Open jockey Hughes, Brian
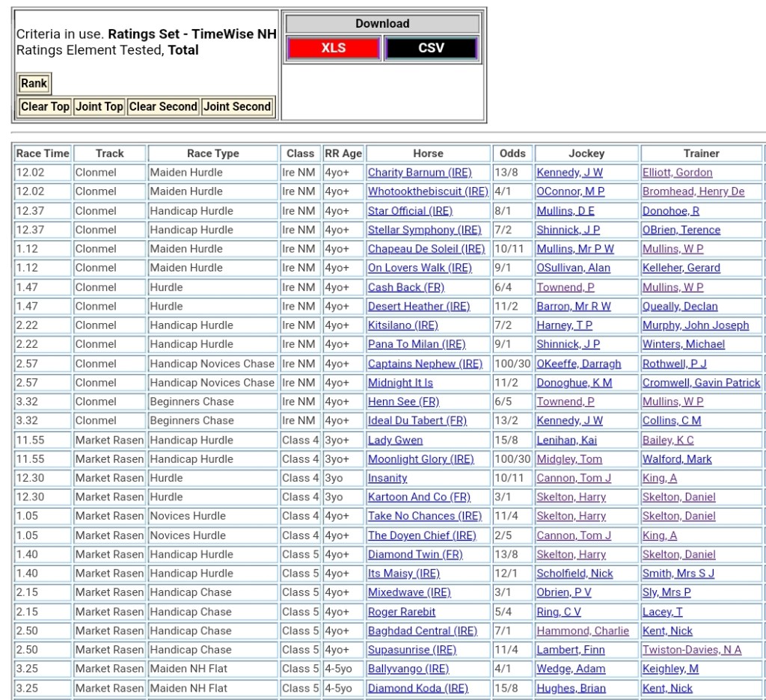Image resolution: width=766 pixels, height=700 pixels. [571, 688]
